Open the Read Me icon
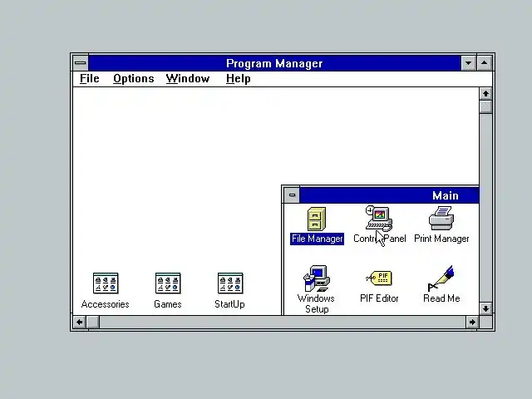This screenshot has height=399, width=532. pos(441,278)
